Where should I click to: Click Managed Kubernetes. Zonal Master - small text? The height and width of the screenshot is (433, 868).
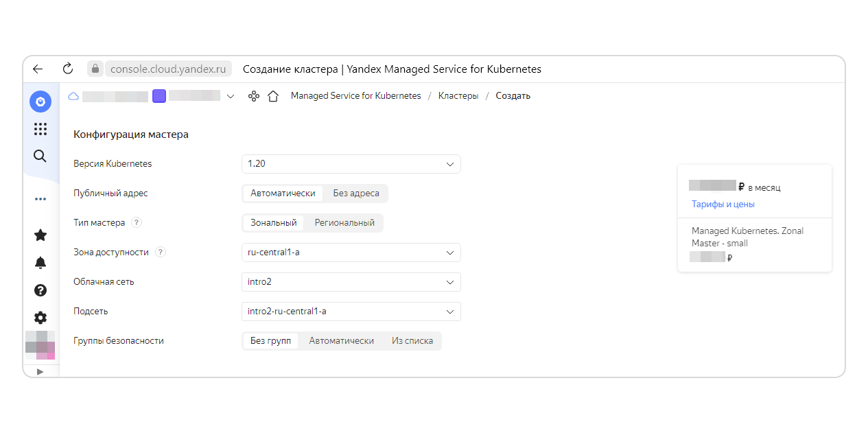click(747, 237)
